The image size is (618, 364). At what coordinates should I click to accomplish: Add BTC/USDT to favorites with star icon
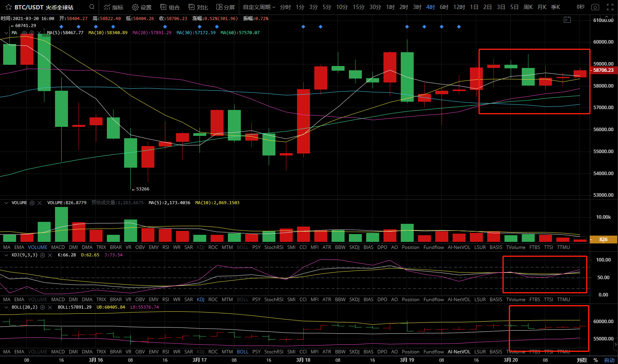click(x=8, y=7)
